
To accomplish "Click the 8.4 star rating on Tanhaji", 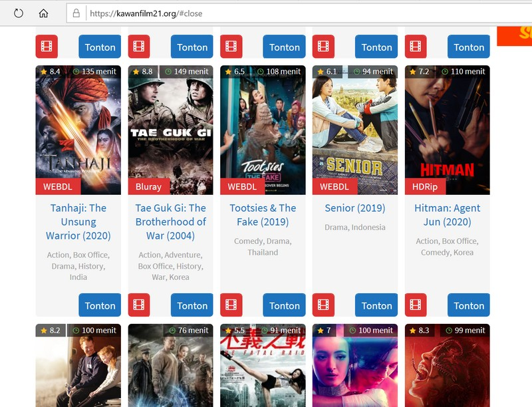I will pos(51,72).
